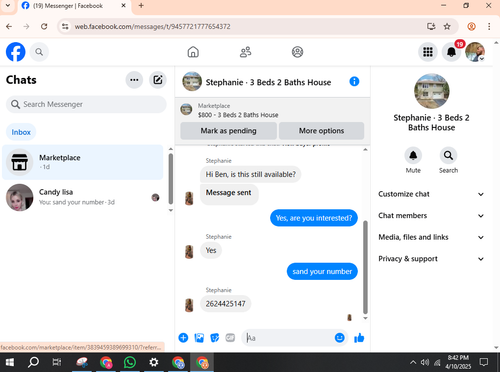This screenshot has height=372, width=500.
Task: Choose a GIF icon in composer
Action: tap(230, 338)
